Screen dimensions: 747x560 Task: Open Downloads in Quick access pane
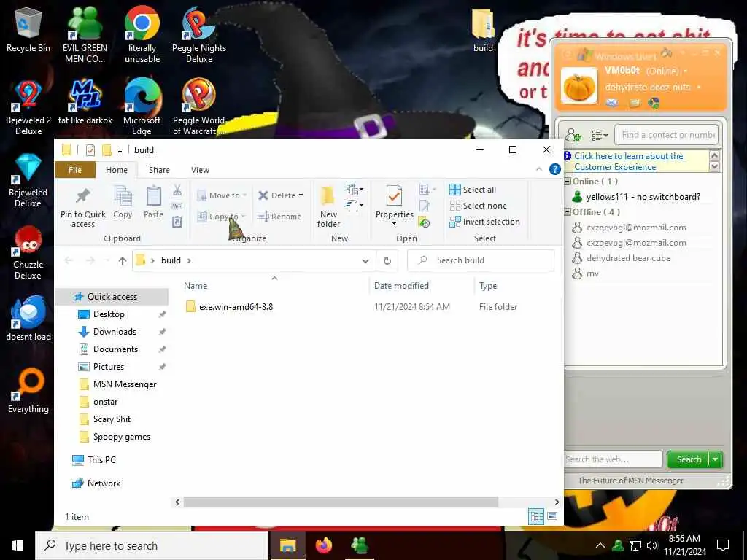tap(115, 332)
